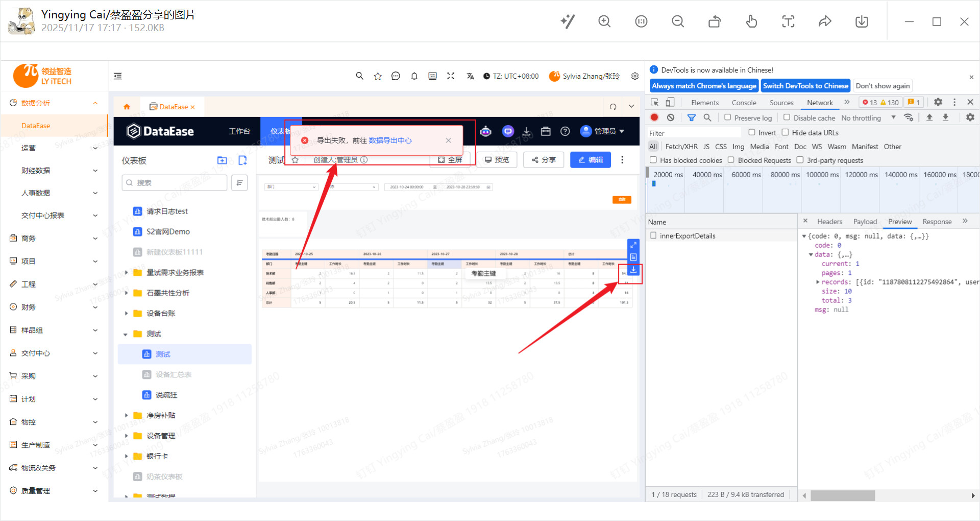Click the DataEase help question mark icon
The width and height of the screenshot is (980, 521).
coord(565,132)
